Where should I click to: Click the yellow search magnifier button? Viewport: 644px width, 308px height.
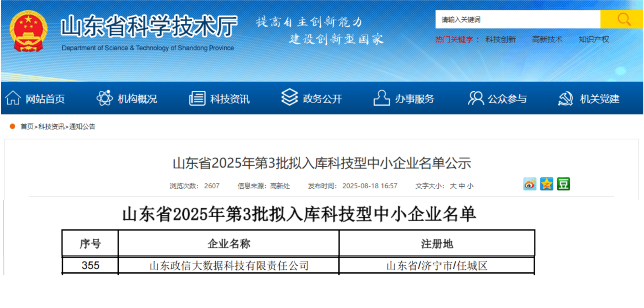point(623,19)
